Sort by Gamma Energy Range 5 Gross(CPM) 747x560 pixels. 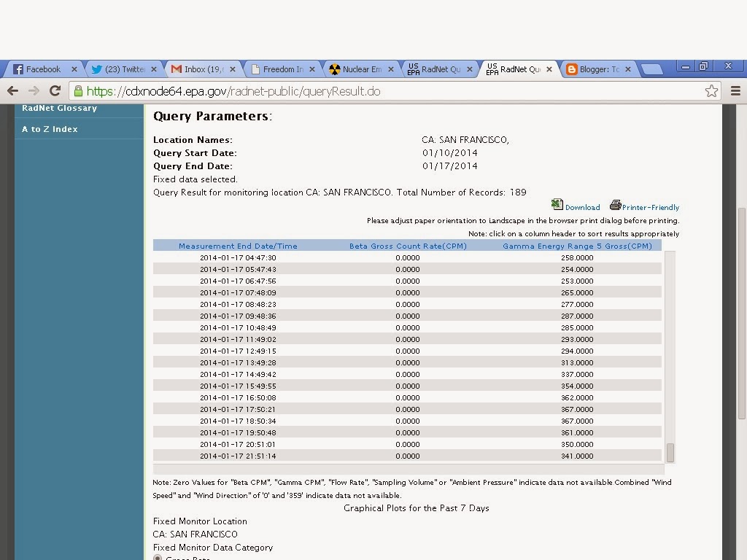tap(578, 246)
